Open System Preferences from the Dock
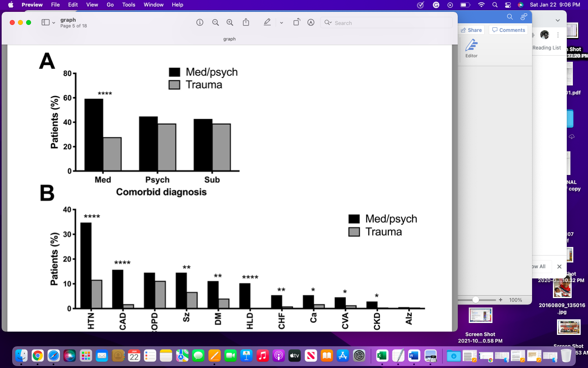The height and width of the screenshot is (368, 588). [359, 356]
